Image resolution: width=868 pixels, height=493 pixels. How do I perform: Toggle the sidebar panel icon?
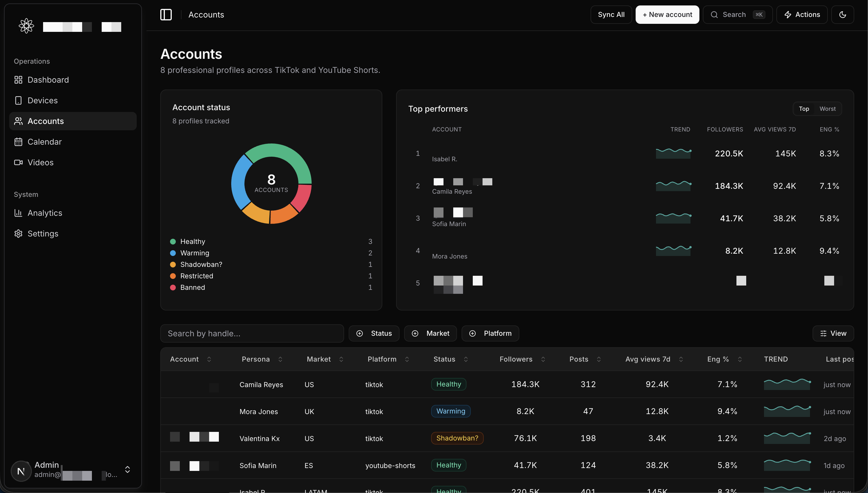(166, 15)
